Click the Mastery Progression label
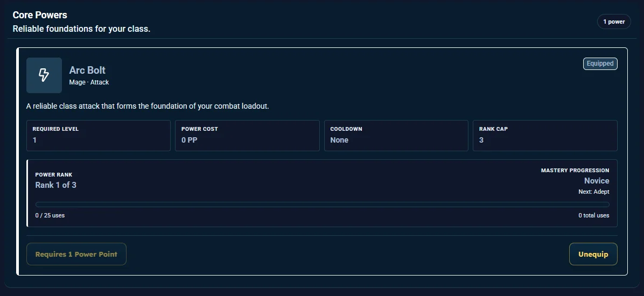Screen dimensions: 644x296 tap(575, 171)
